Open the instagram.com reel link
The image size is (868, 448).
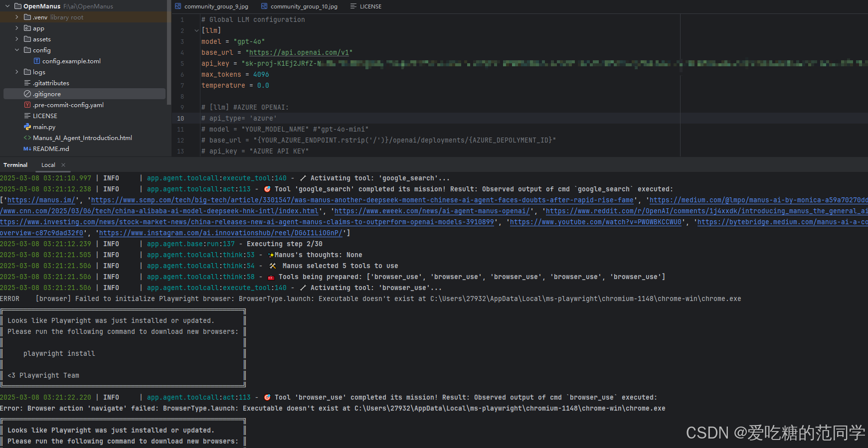coord(221,233)
